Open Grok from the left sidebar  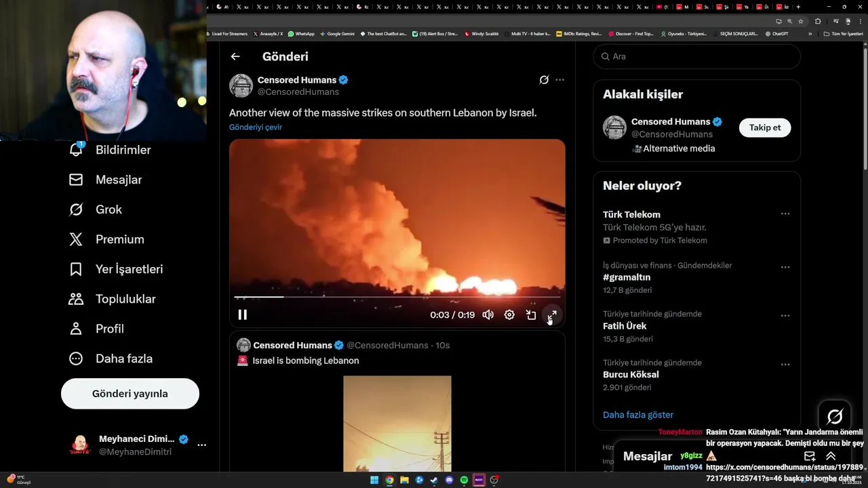click(95, 209)
